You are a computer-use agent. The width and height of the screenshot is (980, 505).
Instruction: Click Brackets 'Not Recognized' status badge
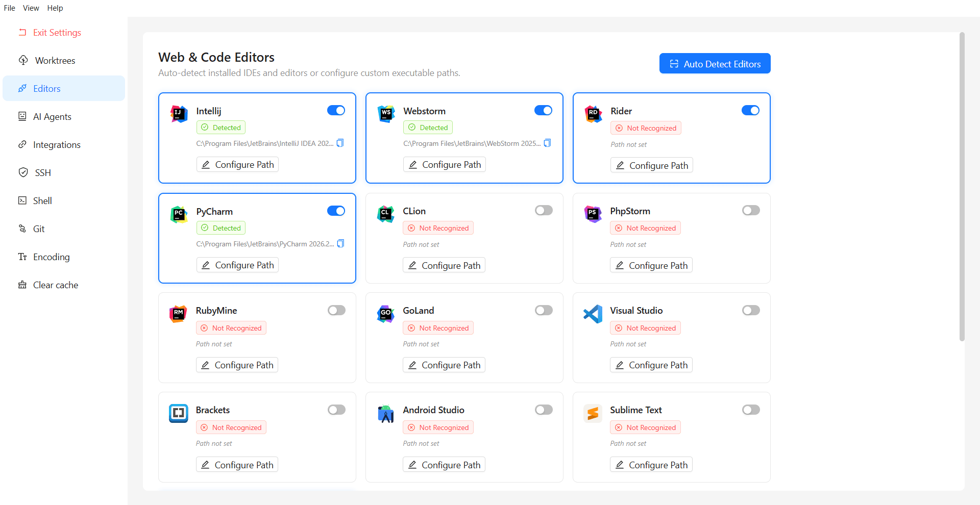pyautogui.click(x=231, y=427)
